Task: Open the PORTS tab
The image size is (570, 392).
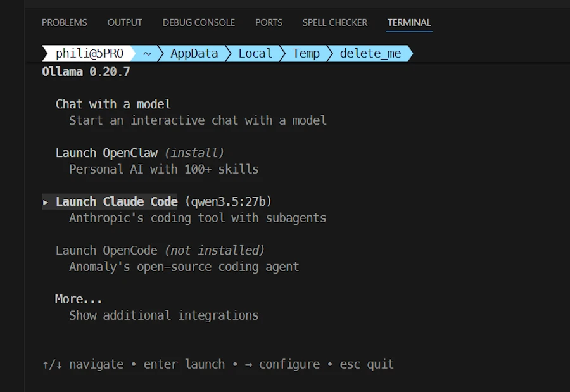Action: click(269, 23)
